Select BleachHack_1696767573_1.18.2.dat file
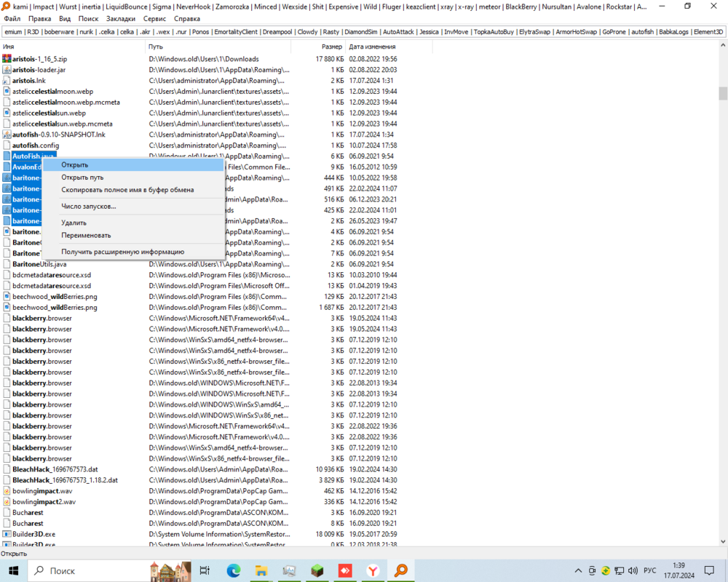The height and width of the screenshot is (582, 728). (65, 480)
